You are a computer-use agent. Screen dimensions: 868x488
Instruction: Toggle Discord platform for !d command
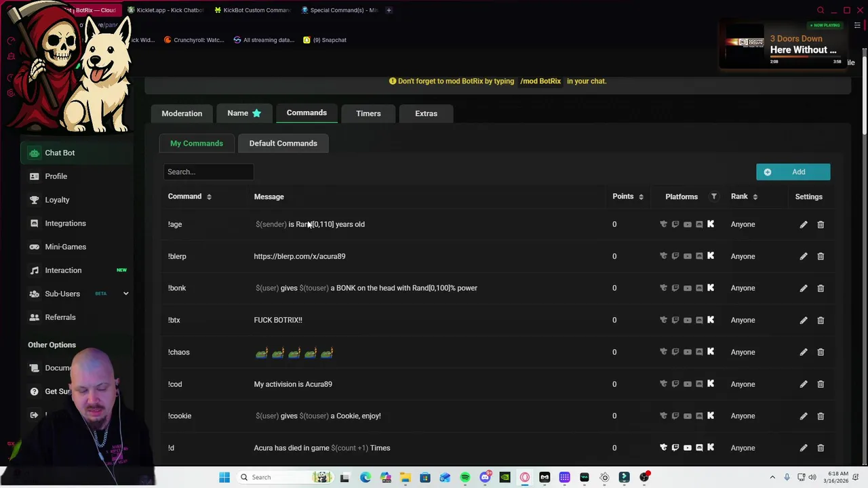pos(699,448)
